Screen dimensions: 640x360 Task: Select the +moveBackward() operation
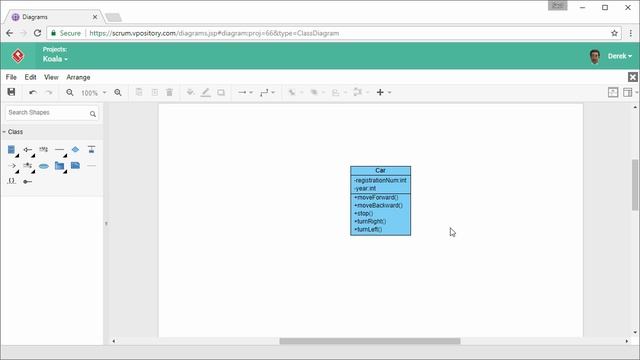coord(378,206)
